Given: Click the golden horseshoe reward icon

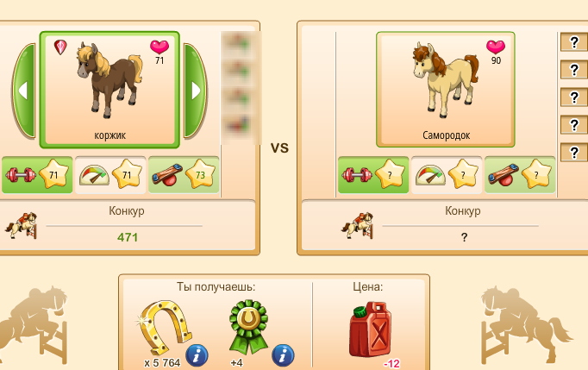Looking at the screenshot, I should click(165, 327).
